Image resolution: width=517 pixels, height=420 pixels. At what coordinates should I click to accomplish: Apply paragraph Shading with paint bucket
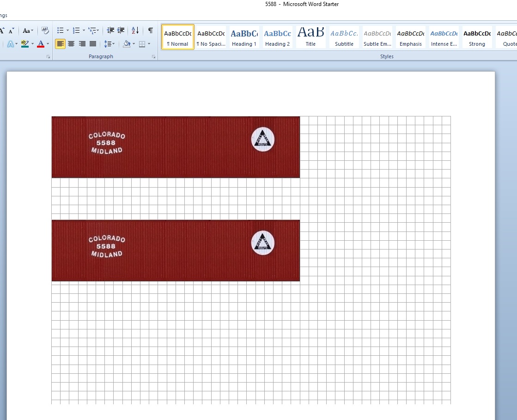click(127, 44)
